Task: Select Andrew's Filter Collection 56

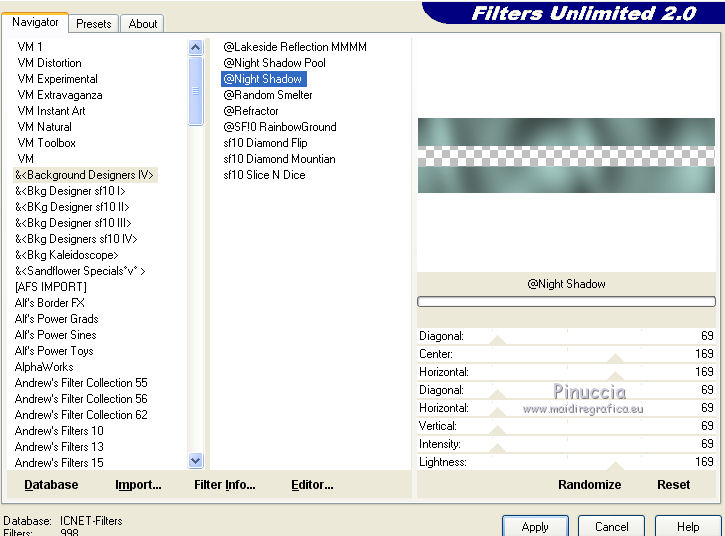Action: click(x=81, y=399)
